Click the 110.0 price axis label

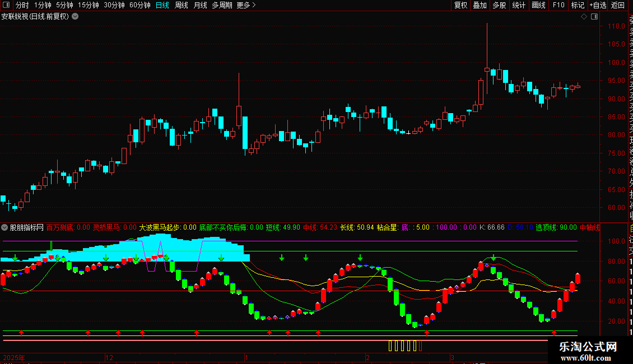(616, 26)
